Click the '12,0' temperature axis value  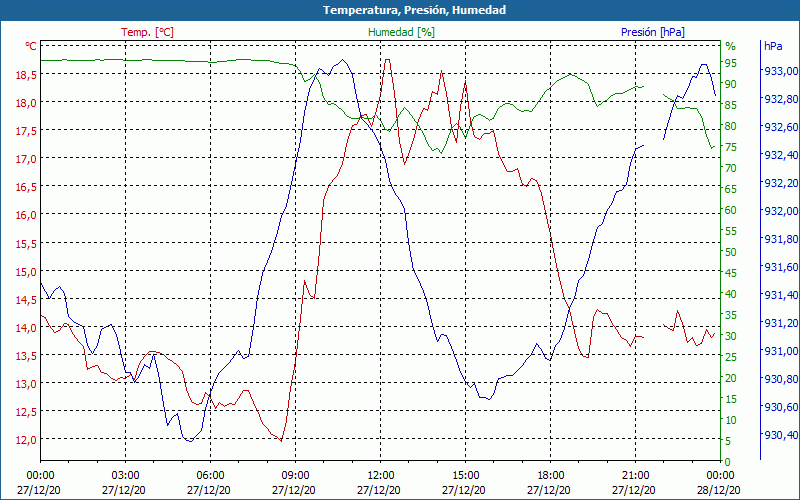click(26, 440)
